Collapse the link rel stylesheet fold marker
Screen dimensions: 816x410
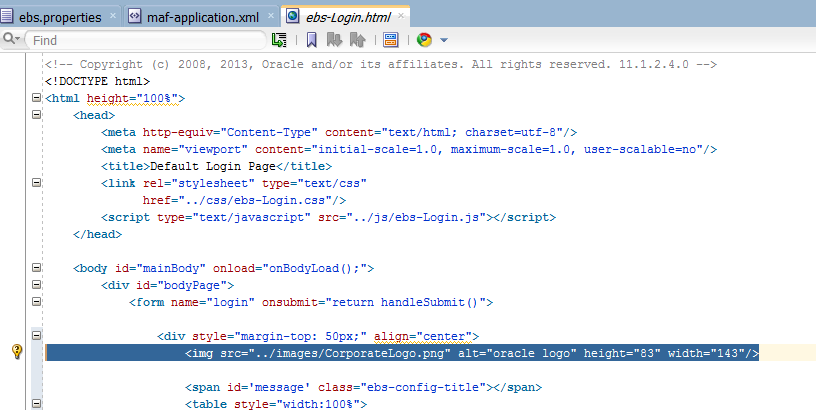(36, 183)
